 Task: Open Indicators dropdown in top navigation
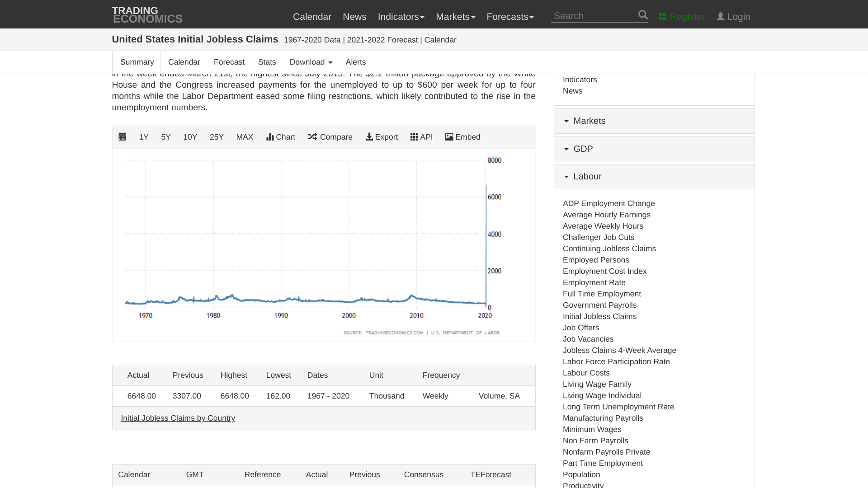coord(401,17)
